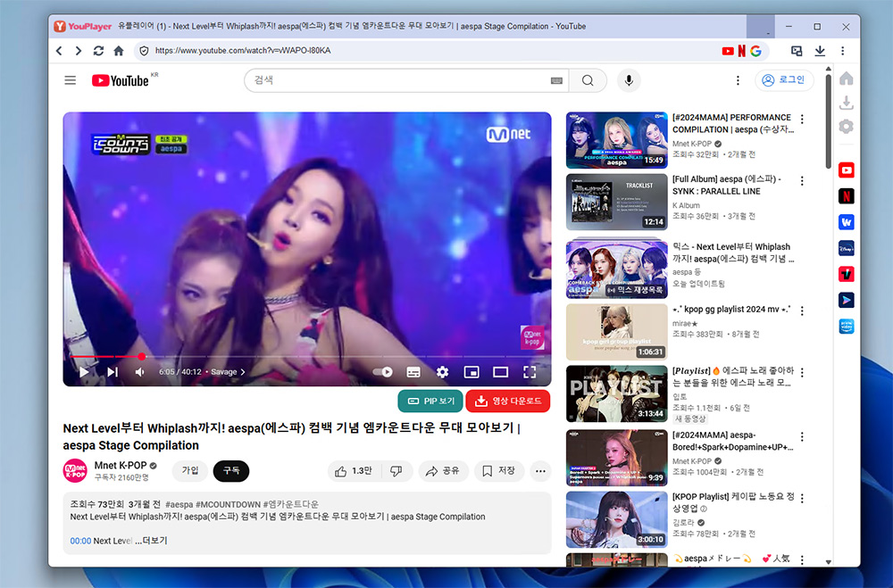Open YouPlayer three-dot menu in top toolbar
The width and height of the screenshot is (893, 588).
pyautogui.click(x=842, y=51)
